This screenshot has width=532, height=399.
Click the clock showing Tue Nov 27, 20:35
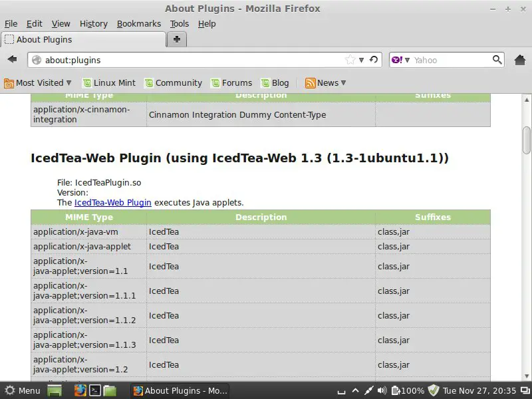[479, 390]
